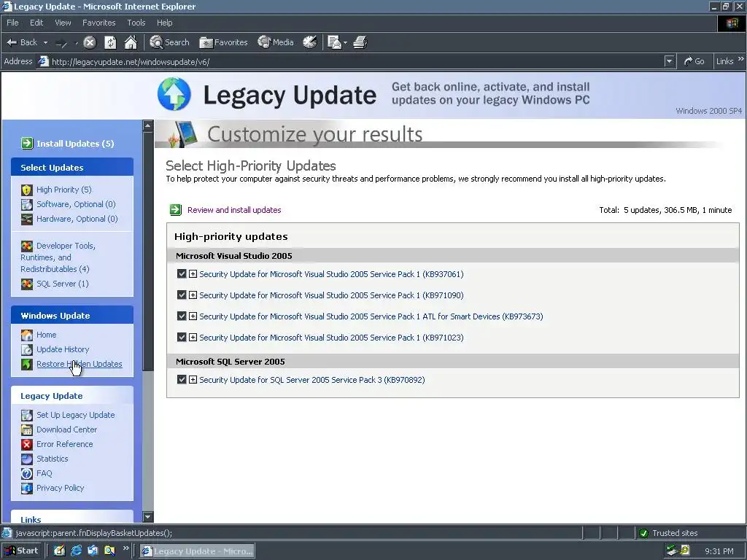Click the Software Optional icon
Viewport: 747px width, 560px height.
pos(27,204)
